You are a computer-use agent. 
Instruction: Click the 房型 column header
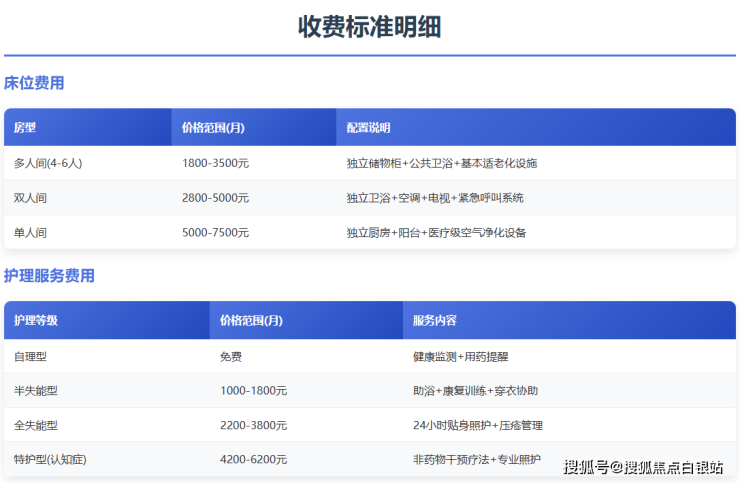pyautogui.click(x=25, y=128)
